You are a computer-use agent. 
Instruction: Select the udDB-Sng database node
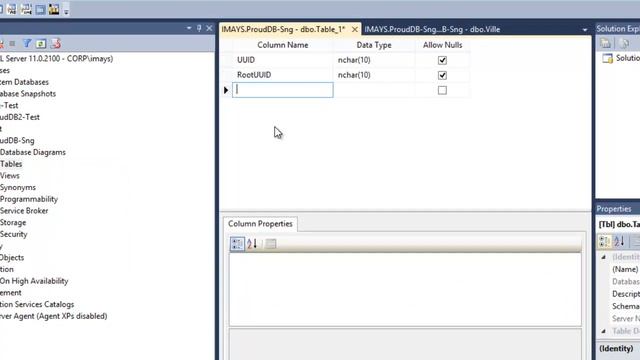click(x=17, y=140)
